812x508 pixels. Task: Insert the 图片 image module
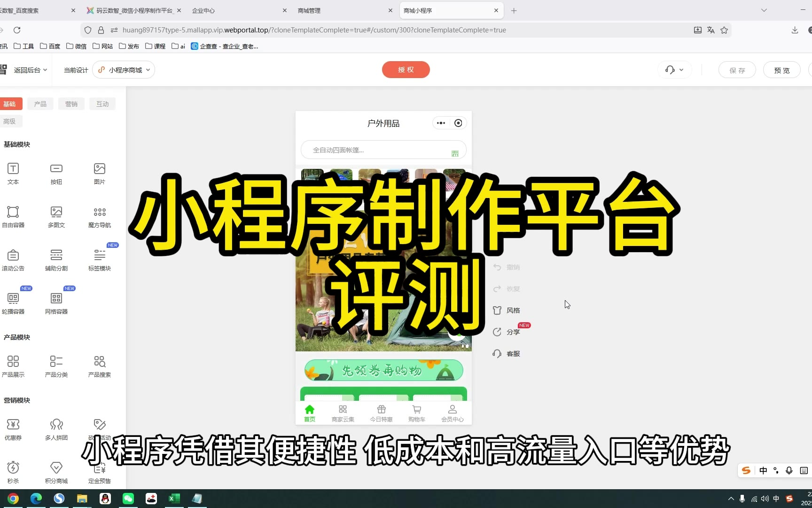[x=100, y=174]
